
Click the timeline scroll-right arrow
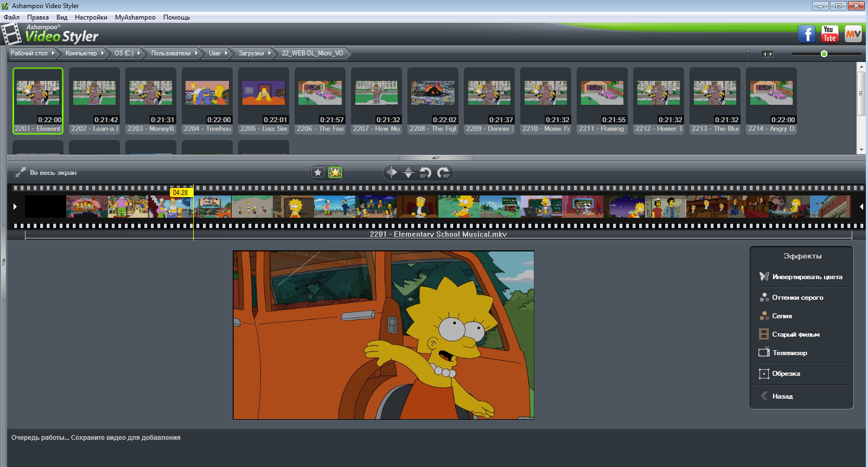coord(861,206)
